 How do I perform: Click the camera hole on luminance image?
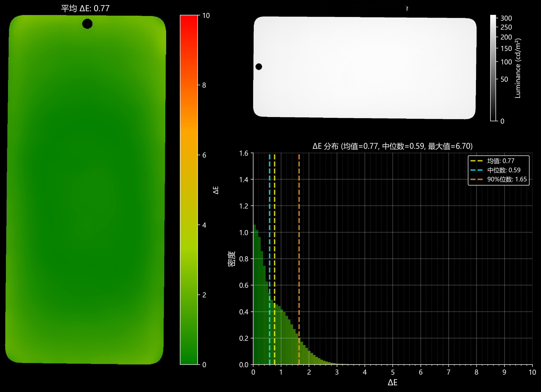[x=259, y=67]
